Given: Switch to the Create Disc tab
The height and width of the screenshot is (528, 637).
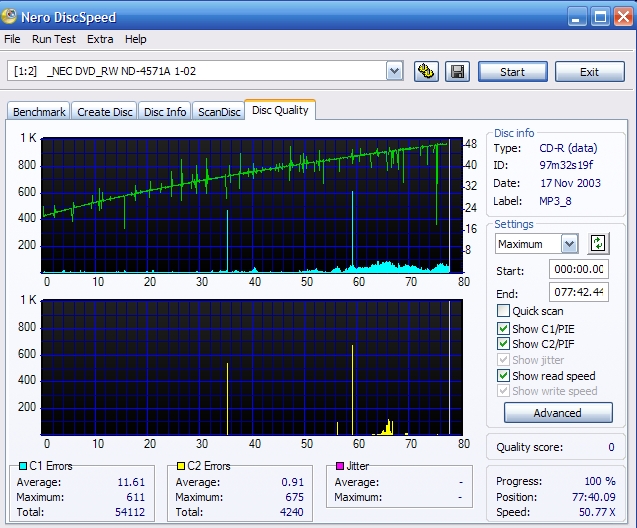Looking at the screenshot, I should point(104,112).
